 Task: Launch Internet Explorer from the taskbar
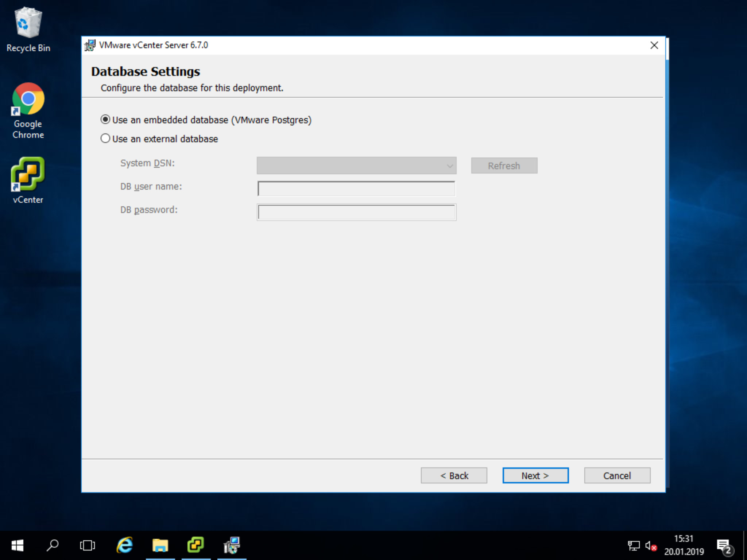124,545
